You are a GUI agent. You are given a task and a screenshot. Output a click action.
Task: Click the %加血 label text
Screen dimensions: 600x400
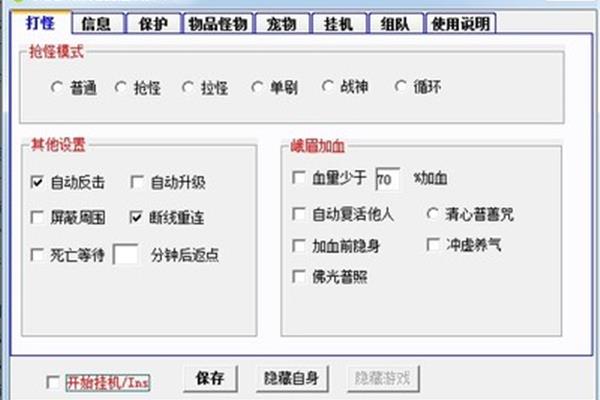pos(430,178)
